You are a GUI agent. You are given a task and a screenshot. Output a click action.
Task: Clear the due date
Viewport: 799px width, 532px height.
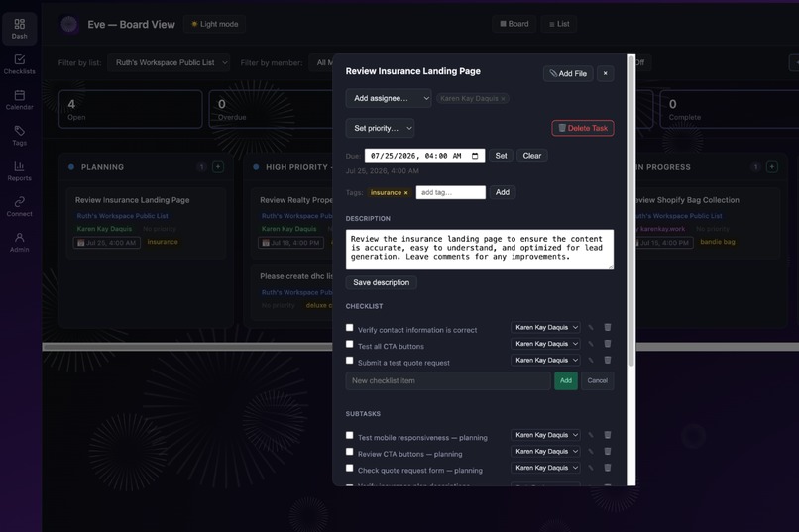pyautogui.click(x=532, y=156)
